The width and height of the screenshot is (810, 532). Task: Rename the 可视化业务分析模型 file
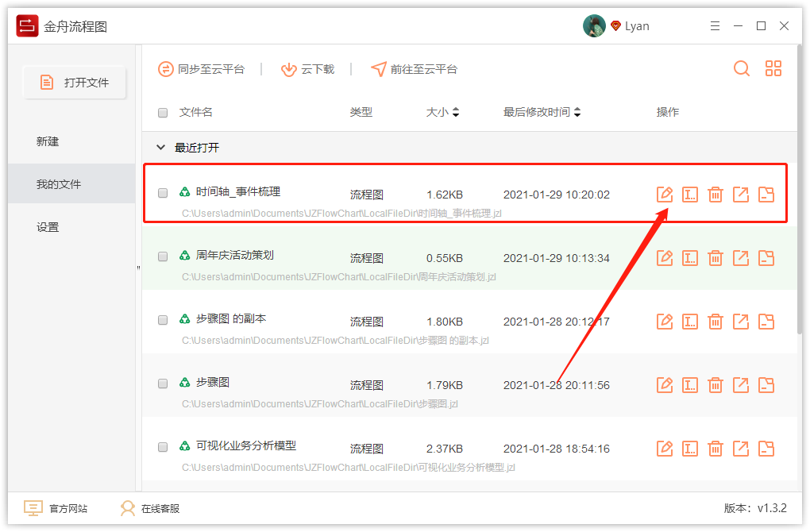689,449
